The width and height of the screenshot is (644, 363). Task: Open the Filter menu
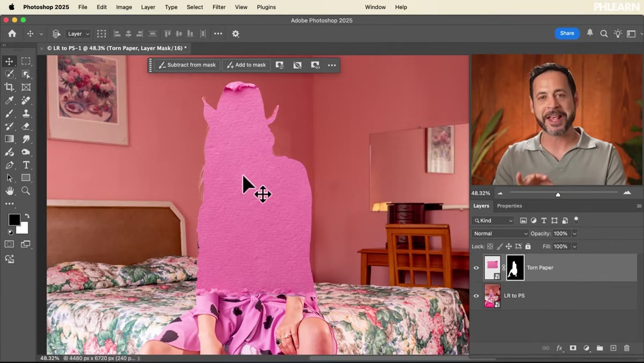tap(219, 7)
